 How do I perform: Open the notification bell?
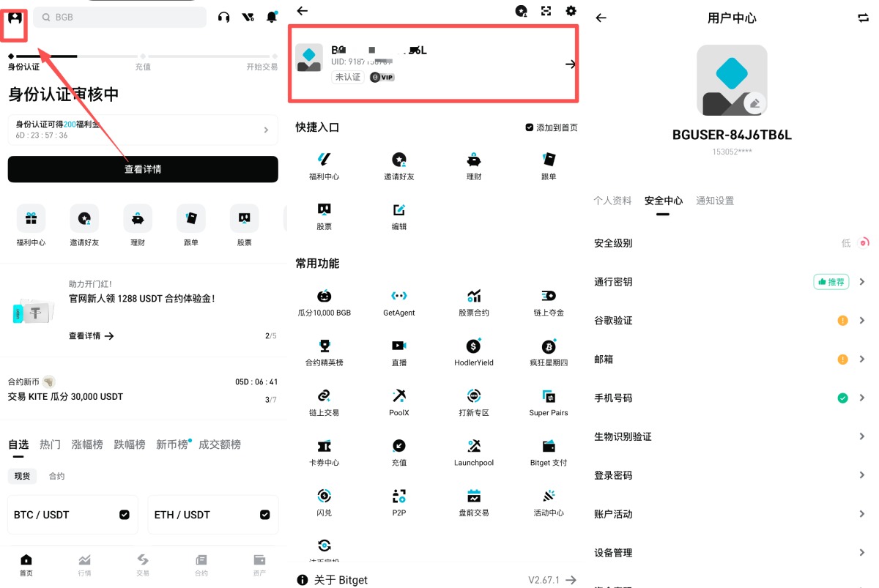tap(272, 16)
